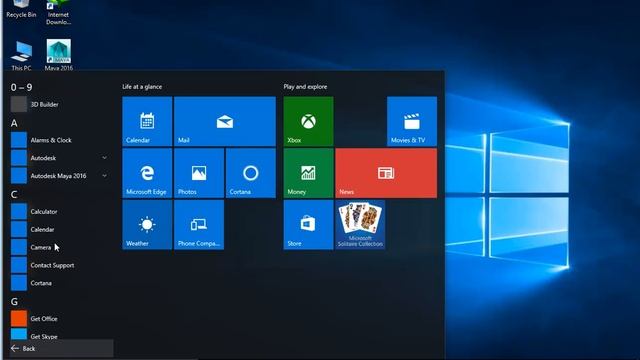Select the This PC desktop icon
This screenshot has height=360, width=640.
21,56
